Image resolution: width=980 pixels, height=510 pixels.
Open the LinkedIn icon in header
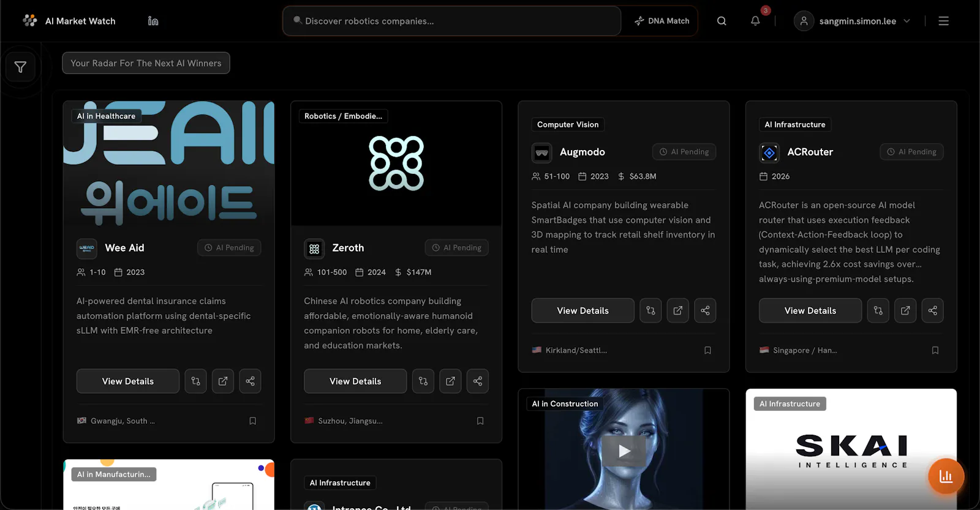tap(153, 21)
